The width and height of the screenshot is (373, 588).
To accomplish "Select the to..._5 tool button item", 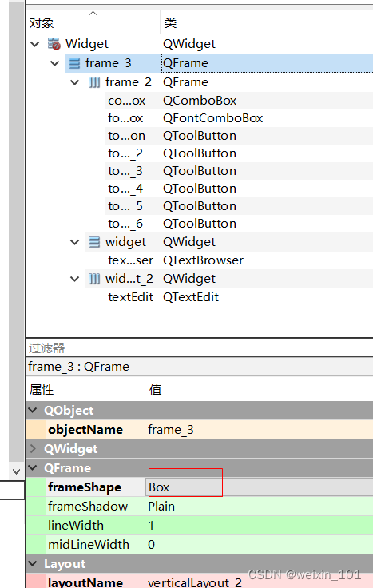I will [125, 206].
